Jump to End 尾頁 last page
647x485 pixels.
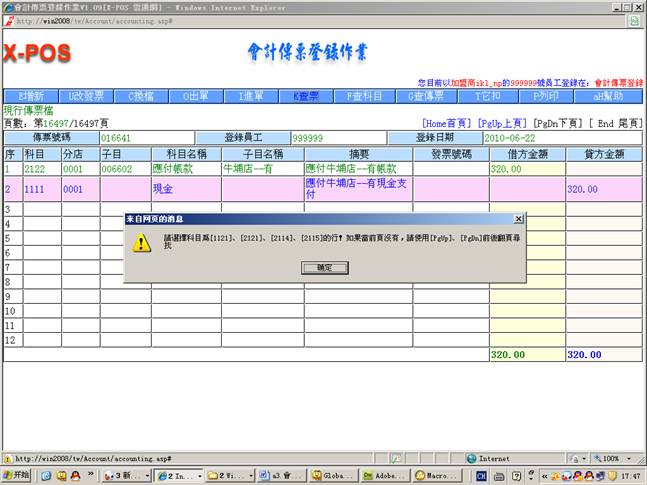click(617, 122)
